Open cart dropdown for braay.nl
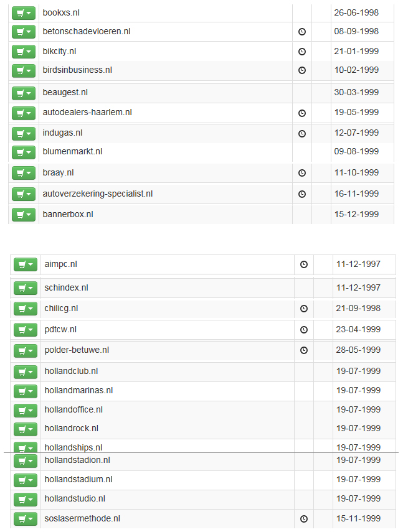Screen dimensions: 403x532 (x=24, y=173)
